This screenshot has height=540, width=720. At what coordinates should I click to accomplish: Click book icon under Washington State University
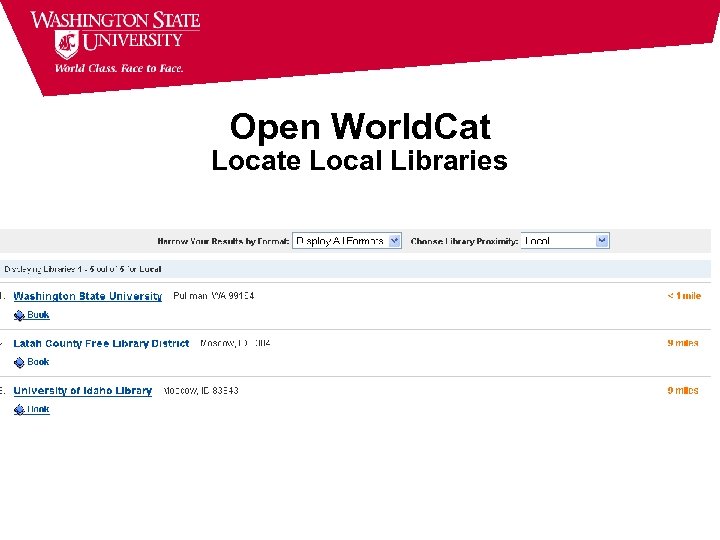[x=19, y=315]
